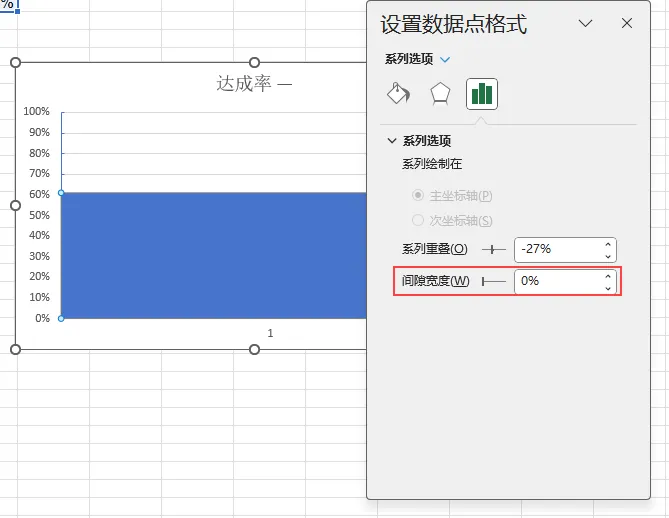Increase 间隙宽度 value with up arrow

(608, 276)
